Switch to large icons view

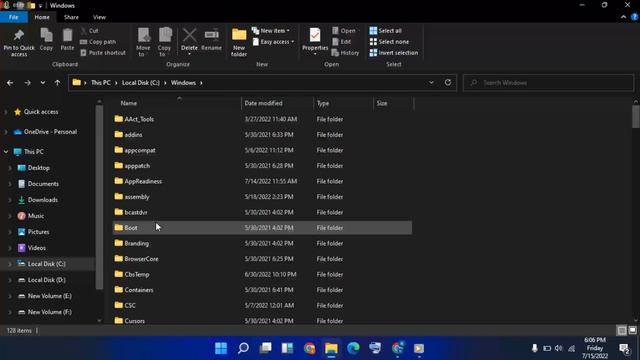click(x=632, y=330)
